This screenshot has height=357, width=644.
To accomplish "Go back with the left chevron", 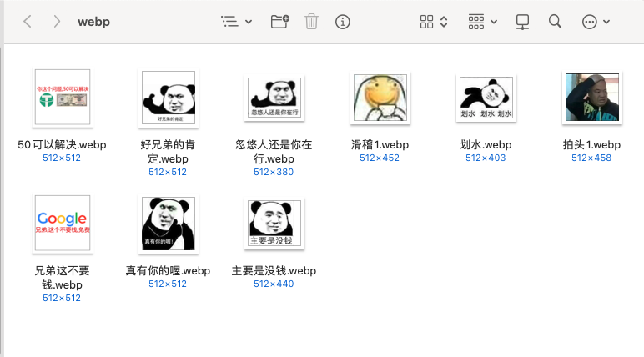I will (28, 22).
